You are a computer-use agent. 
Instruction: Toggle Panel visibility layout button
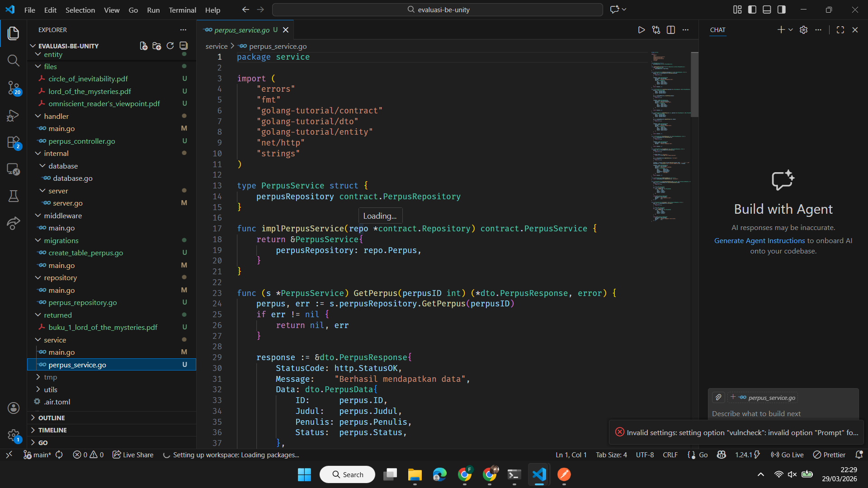click(767, 9)
